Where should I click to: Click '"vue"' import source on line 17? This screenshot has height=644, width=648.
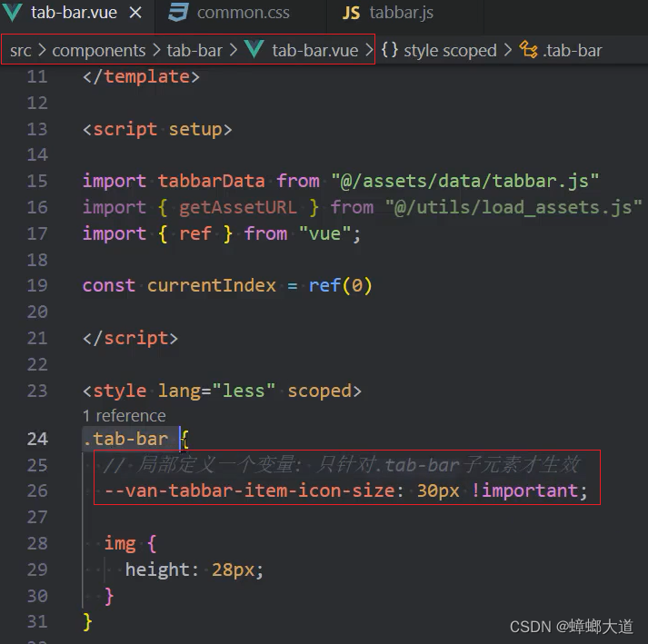(x=324, y=233)
